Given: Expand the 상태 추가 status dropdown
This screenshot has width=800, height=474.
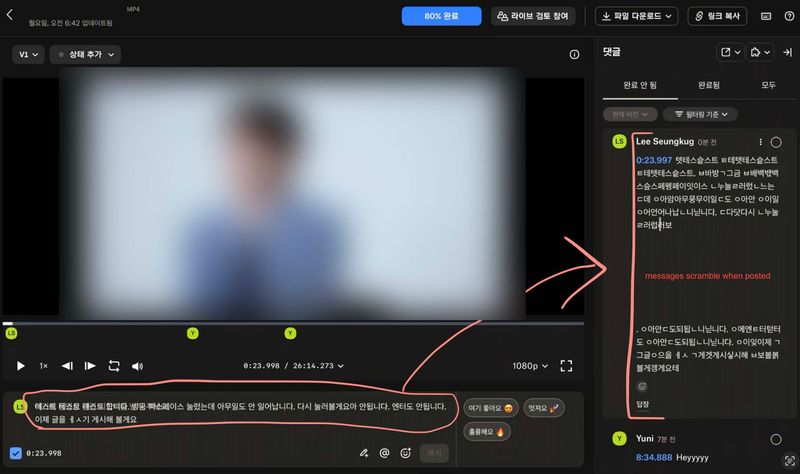Looking at the screenshot, I should click(85, 55).
